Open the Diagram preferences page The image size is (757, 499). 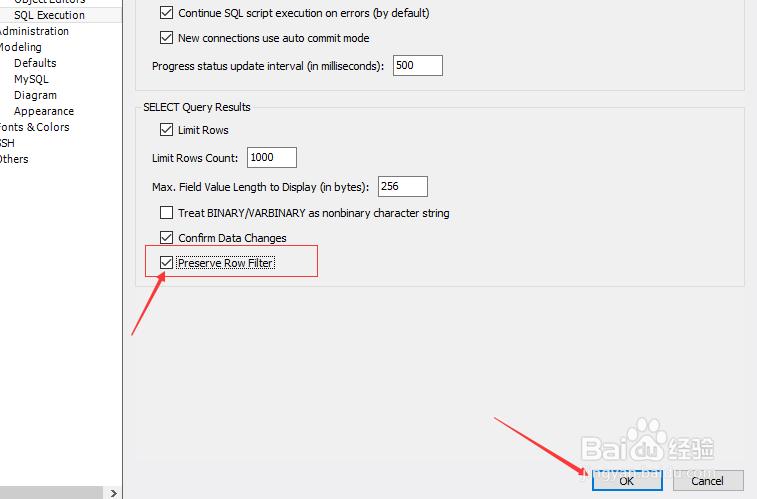(35, 95)
